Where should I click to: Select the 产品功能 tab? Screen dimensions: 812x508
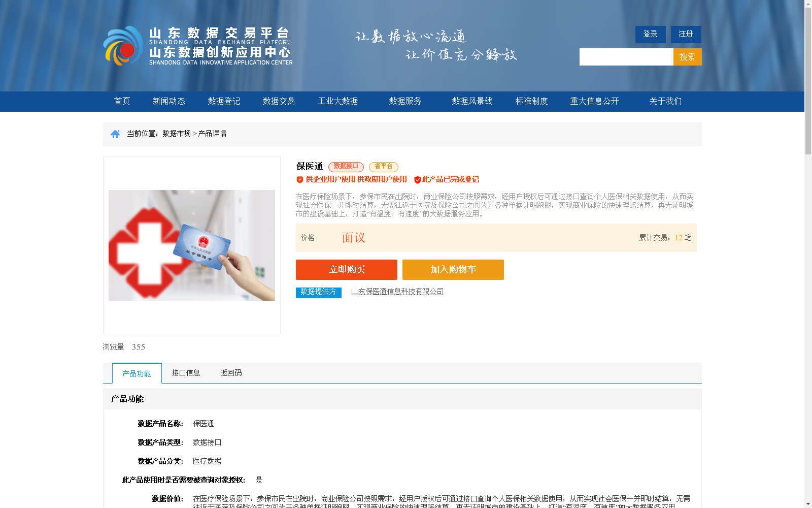(137, 373)
